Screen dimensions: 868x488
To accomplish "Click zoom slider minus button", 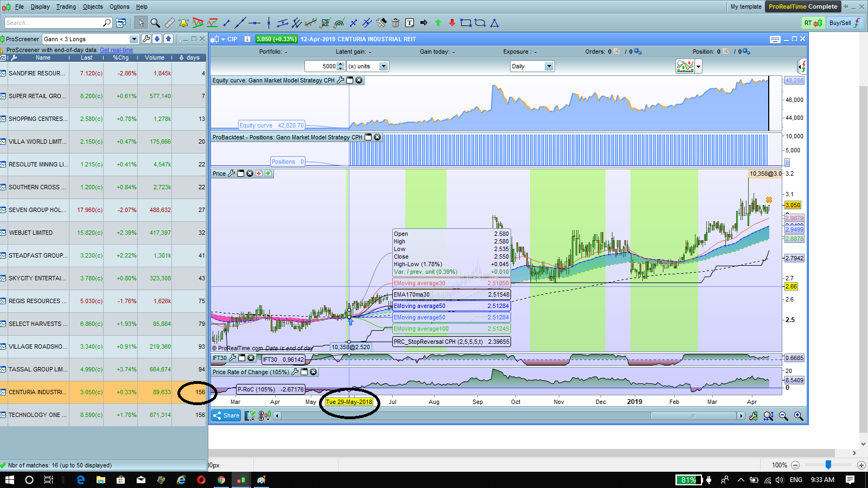I will click(x=795, y=465).
